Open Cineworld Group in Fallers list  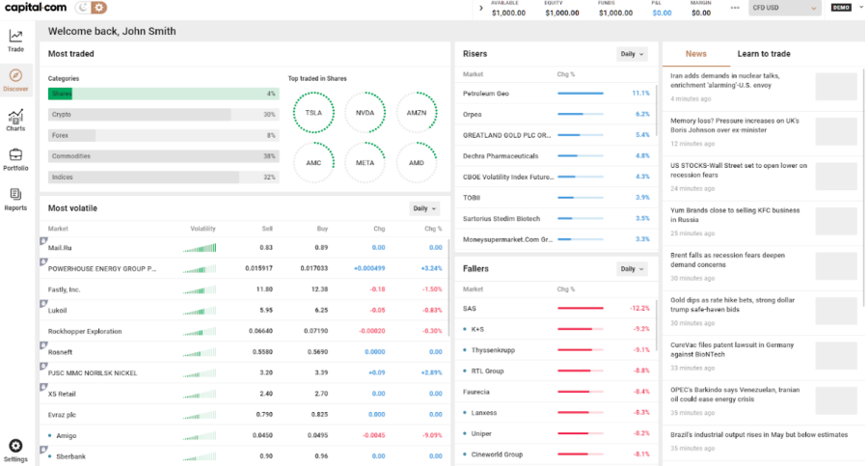coord(556,454)
